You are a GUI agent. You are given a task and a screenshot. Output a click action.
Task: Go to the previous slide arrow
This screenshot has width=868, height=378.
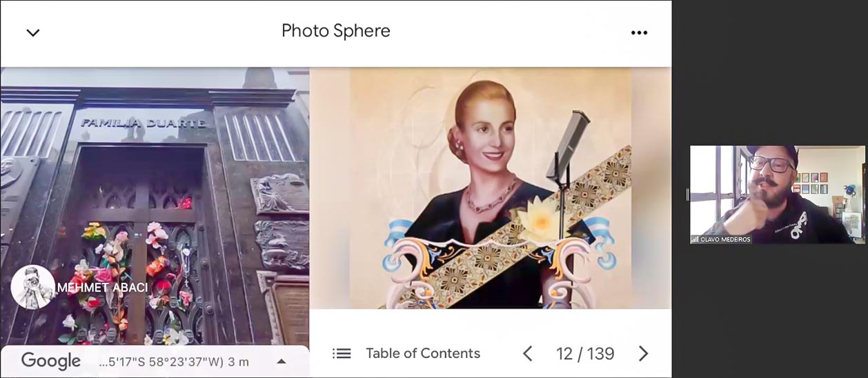coord(528,354)
